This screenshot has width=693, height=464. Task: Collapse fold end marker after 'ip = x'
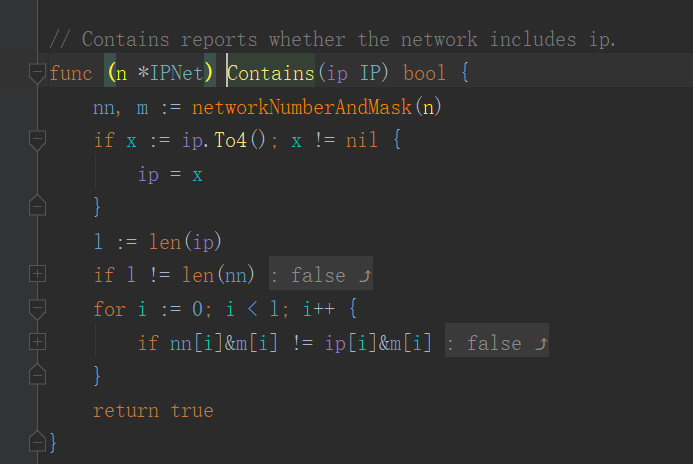[x=37, y=205]
